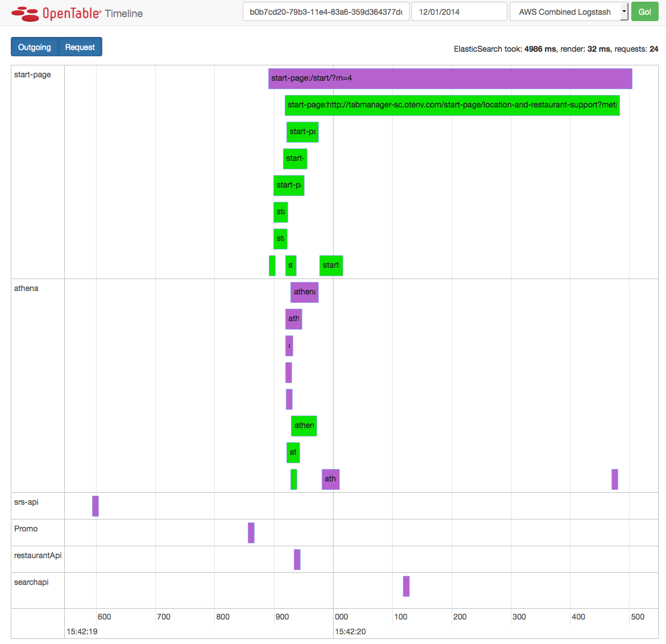Click the OpenTable Timeline title text
The image size is (666, 644).
click(x=123, y=14)
